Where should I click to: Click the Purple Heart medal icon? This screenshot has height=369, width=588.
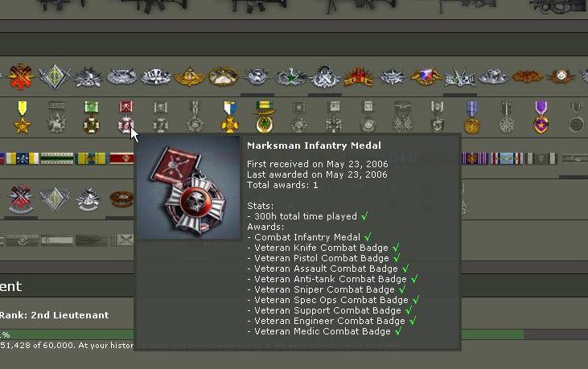point(541,117)
